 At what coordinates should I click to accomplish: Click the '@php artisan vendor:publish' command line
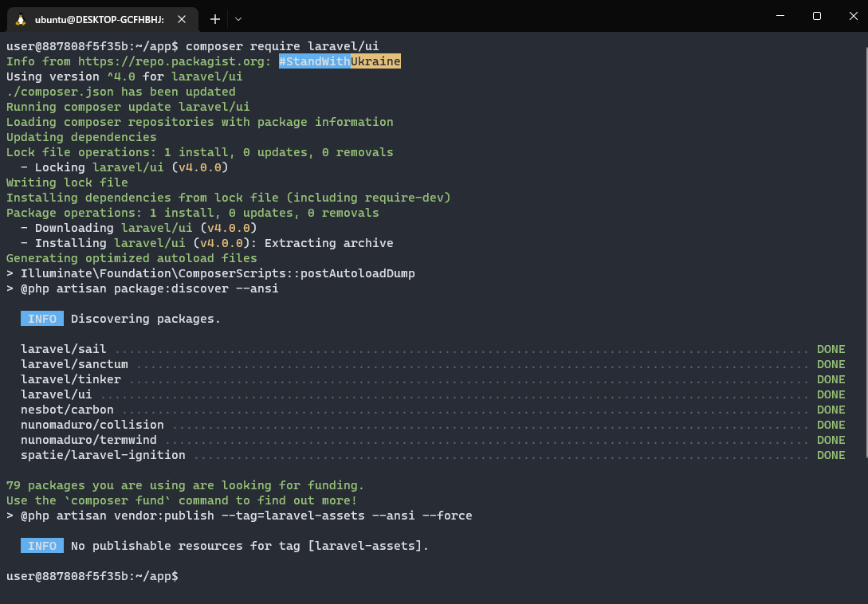[x=239, y=516]
